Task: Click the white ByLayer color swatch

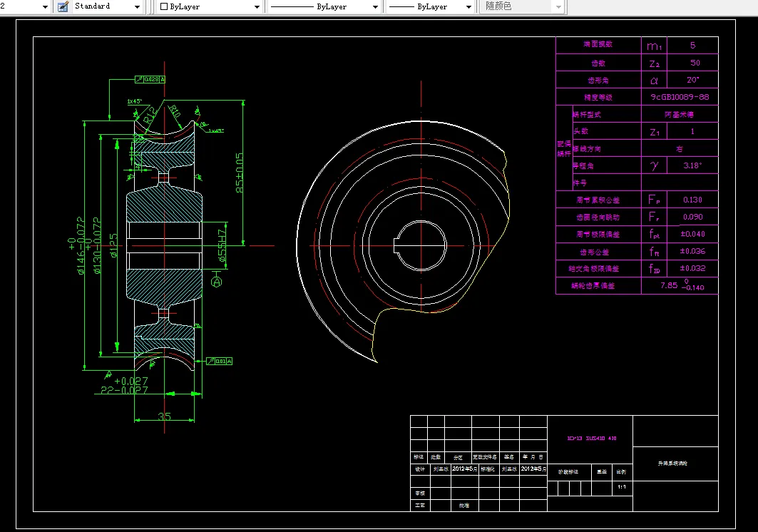Action: (x=164, y=6)
